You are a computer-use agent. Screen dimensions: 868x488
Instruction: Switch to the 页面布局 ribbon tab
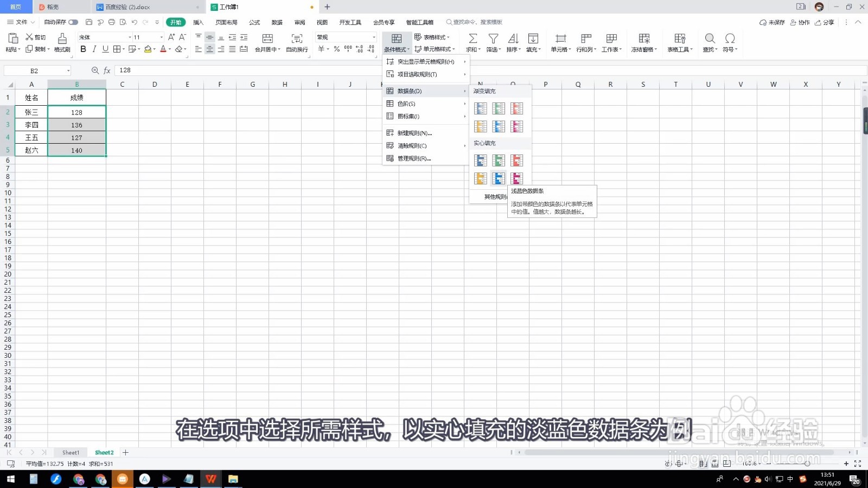[x=226, y=22]
